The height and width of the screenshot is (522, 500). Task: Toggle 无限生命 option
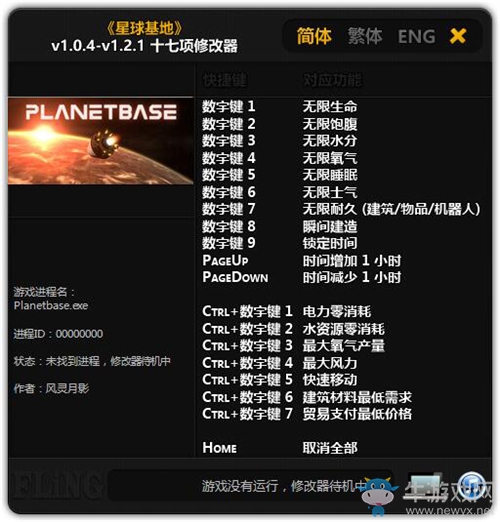pyautogui.click(x=330, y=107)
